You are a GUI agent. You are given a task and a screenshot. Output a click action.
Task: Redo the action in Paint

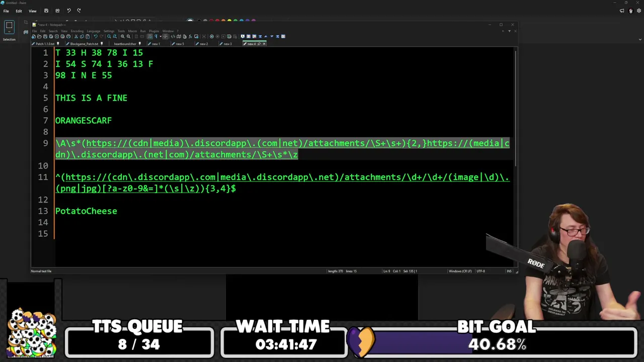79,11
